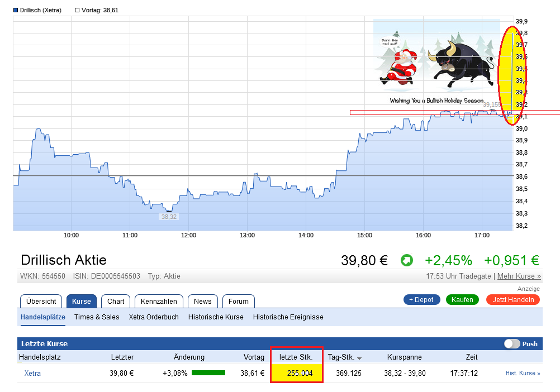Open the Übersicht tab
Image resolution: width=560 pixels, height=392 pixels.
[x=41, y=302]
